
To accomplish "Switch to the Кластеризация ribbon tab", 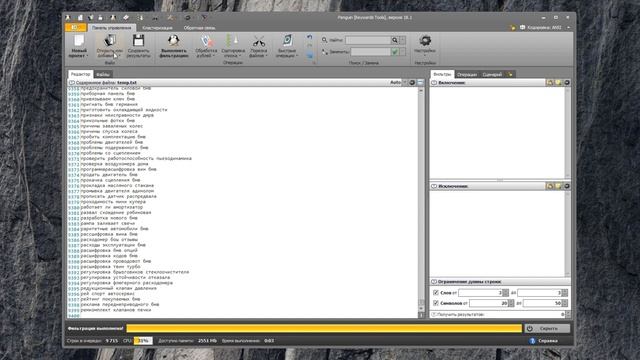I will (x=158, y=28).
